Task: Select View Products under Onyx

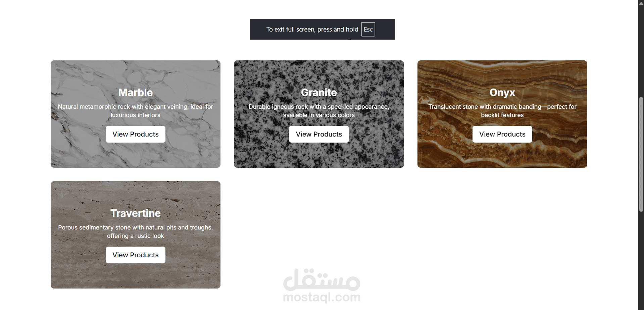Action: click(x=502, y=134)
